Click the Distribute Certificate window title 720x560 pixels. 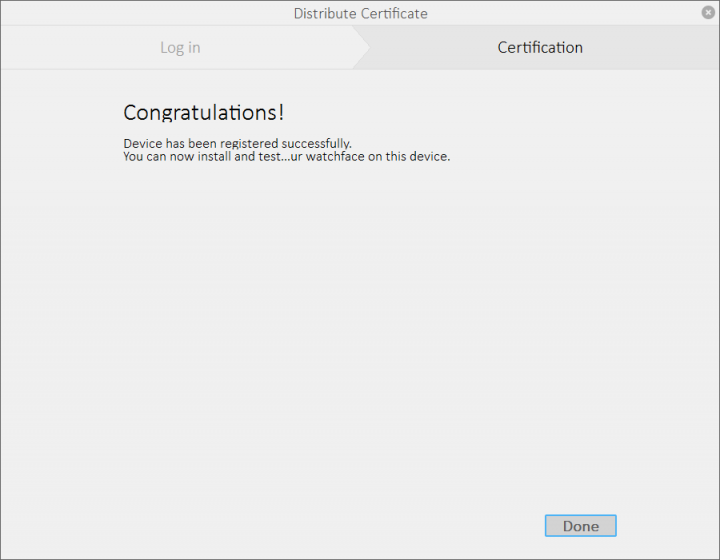point(360,13)
